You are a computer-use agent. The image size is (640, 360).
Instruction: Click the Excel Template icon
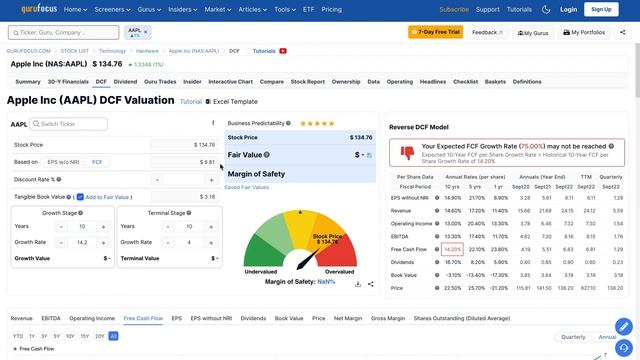(208, 102)
